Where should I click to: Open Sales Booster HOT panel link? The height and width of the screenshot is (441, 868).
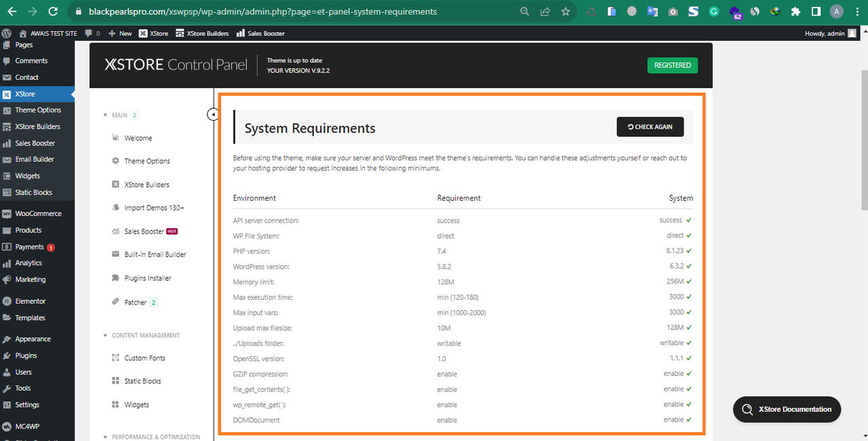tap(144, 231)
